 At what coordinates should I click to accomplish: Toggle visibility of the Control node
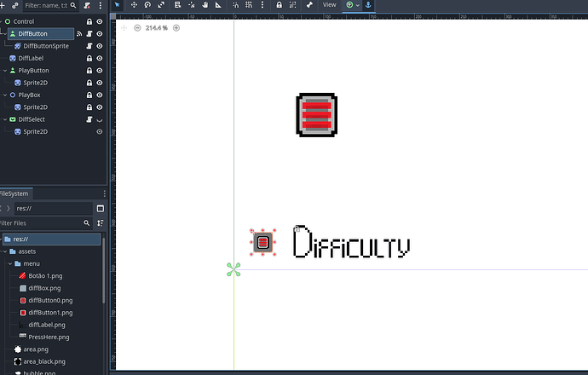pos(100,22)
